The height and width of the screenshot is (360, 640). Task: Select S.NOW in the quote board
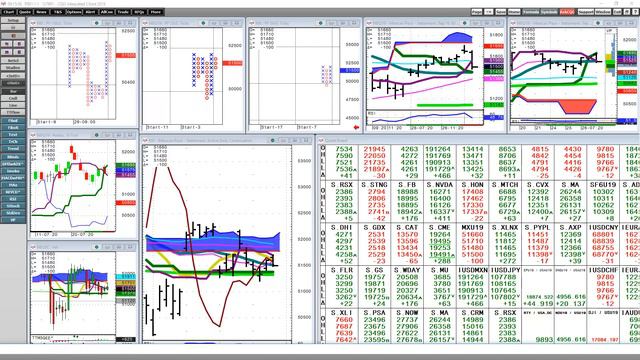point(407,313)
